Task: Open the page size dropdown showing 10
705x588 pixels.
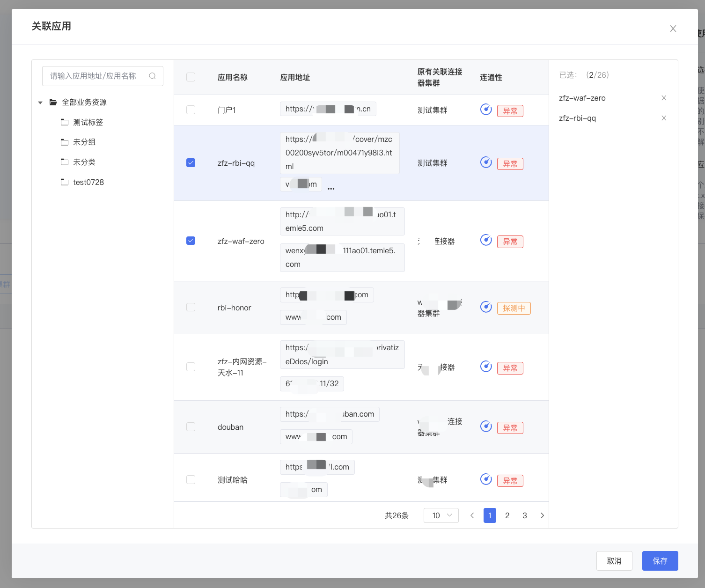Action: point(441,515)
